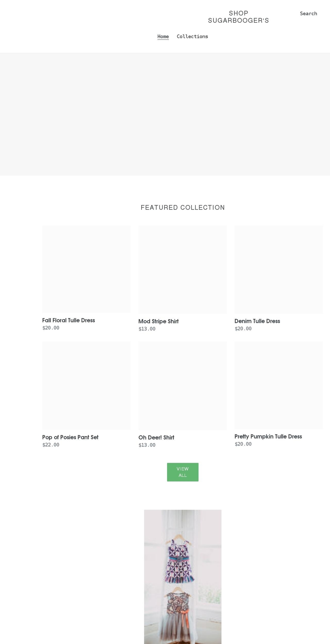Click the $20.00 price under Pretty Pumpkin Tulle Dress
Screen dimensions: 330x644
click(x=243, y=444)
